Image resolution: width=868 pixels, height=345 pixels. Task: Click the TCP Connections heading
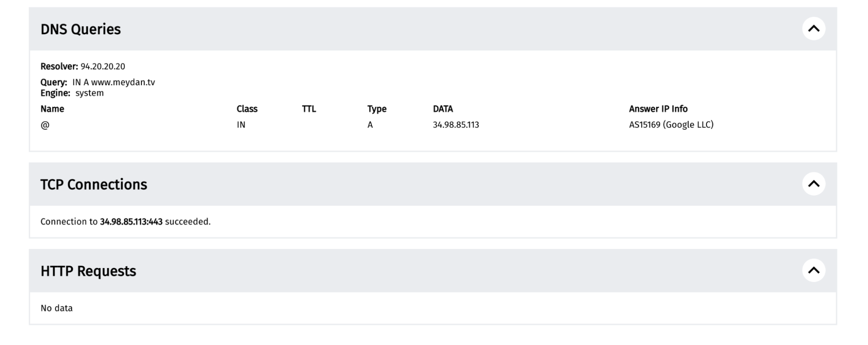pos(94,184)
